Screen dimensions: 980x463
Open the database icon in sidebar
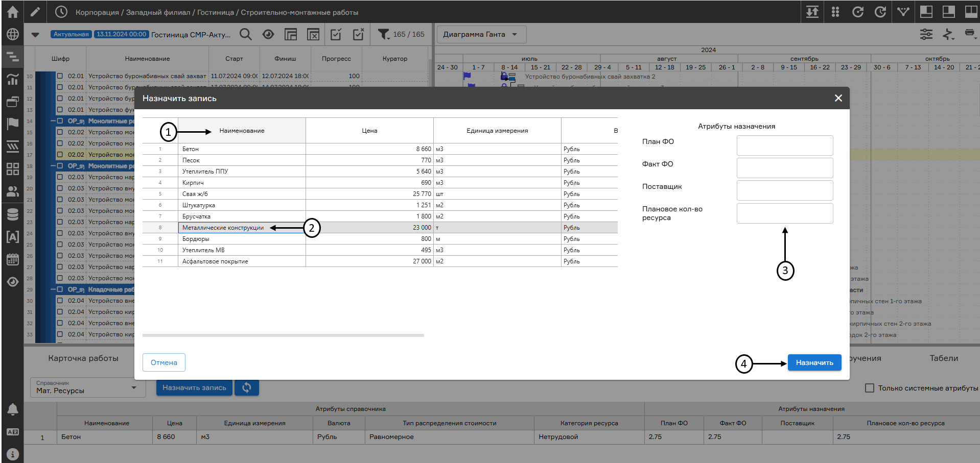click(x=12, y=214)
